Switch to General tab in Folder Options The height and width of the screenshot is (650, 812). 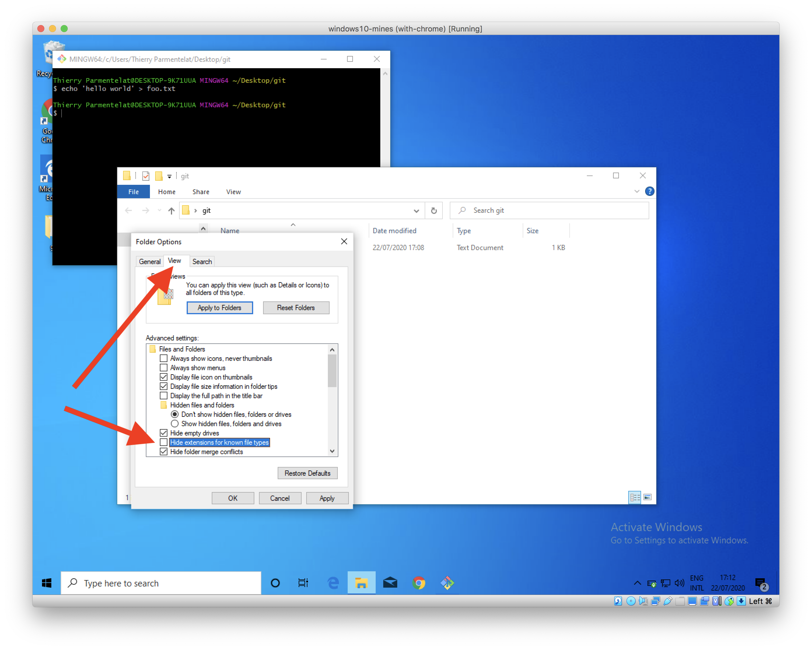[x=150, y=261]
